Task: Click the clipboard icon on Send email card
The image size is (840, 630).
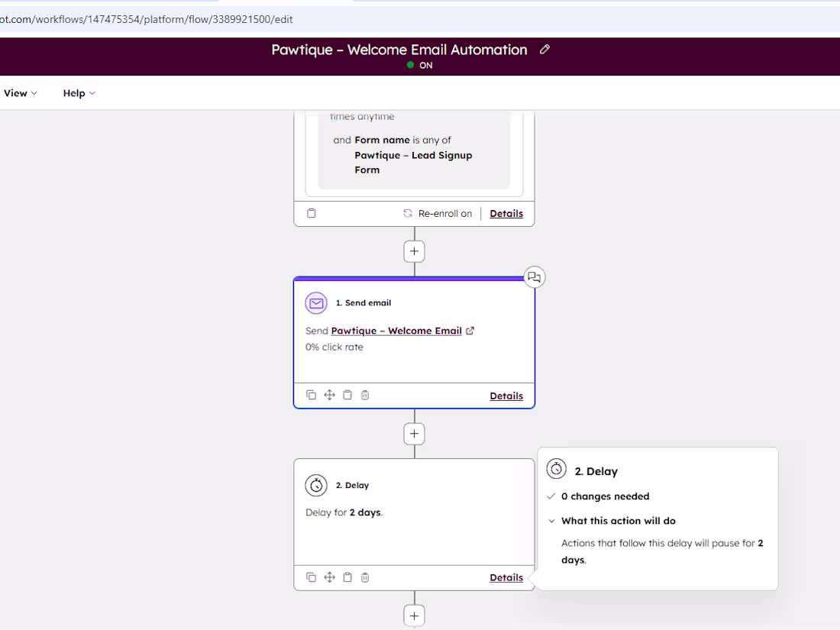Action: pyautogui.click(x=347, y=395)
